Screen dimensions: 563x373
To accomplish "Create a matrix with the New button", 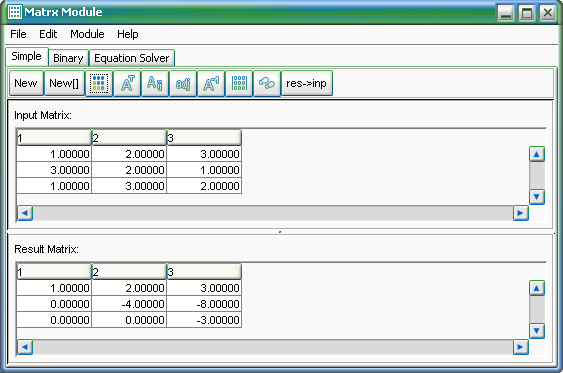I will (x=26, y=83).
